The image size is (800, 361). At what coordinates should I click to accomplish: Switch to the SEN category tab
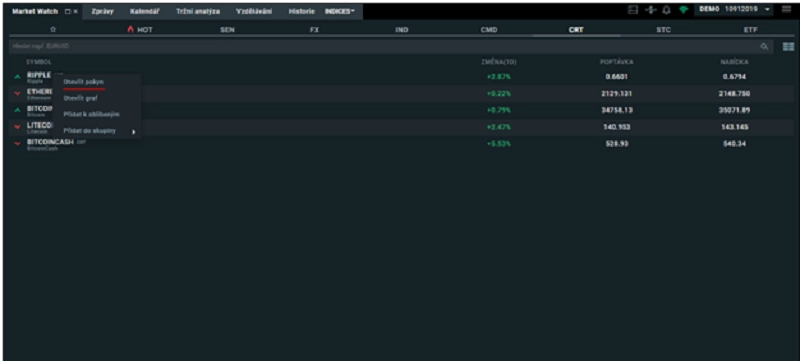[x=227, y=30]
